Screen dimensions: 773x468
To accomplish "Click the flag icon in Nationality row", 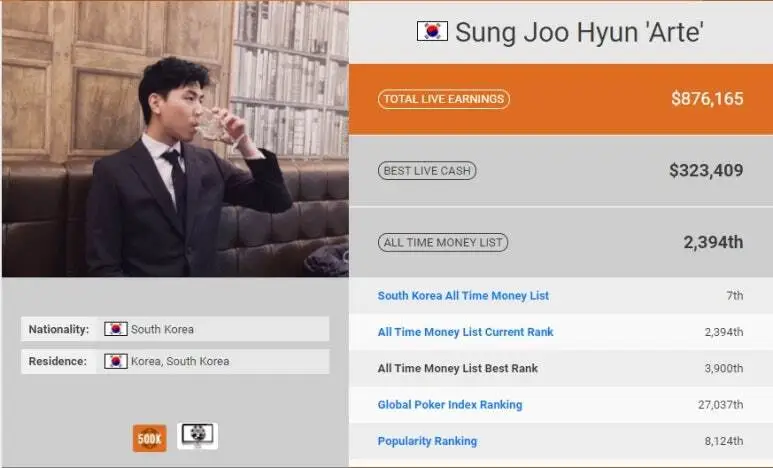I will (x=116, y=329).
